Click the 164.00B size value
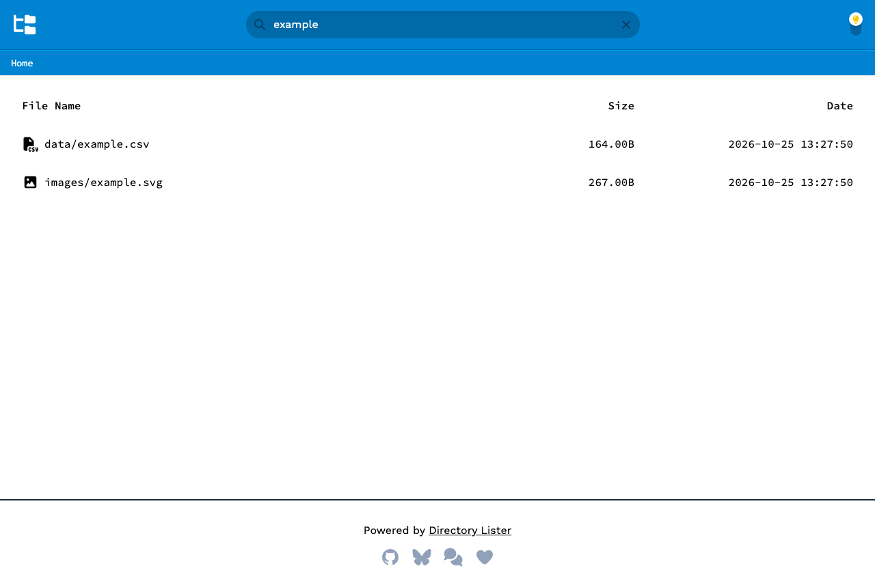Viewport: 875px width, 588px height. click(611, 144)
